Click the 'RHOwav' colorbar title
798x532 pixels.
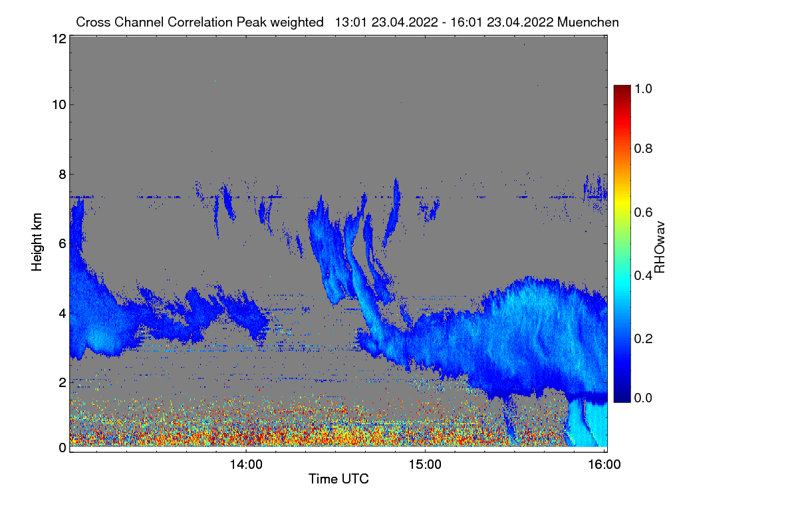point(660,247)
